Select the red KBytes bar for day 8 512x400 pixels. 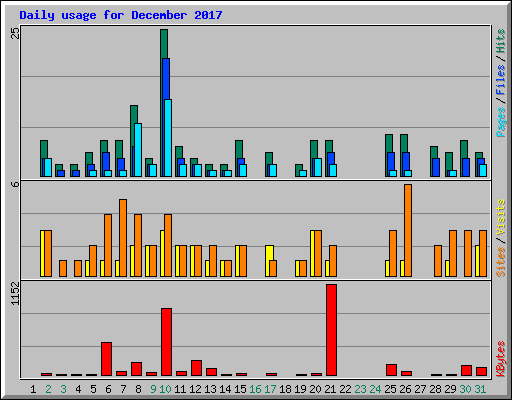136,369
